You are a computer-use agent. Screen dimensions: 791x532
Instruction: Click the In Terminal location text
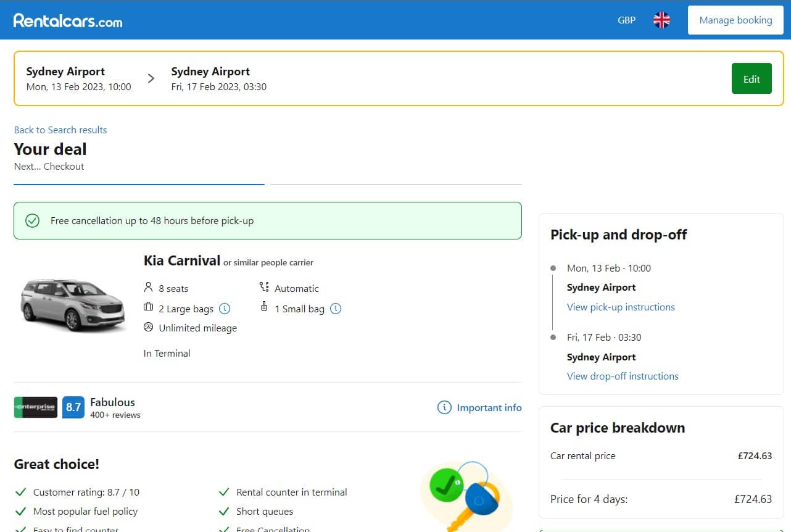pos(167,353)
